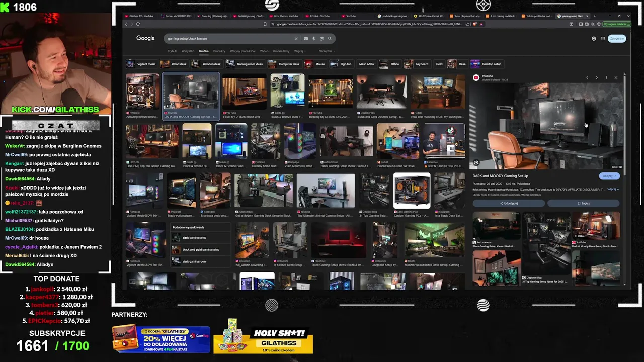Image resolution: width=644 pixels, height=362 pixels.
Task: Switch to the Tryb AI tab
Action: click(172, 51)
